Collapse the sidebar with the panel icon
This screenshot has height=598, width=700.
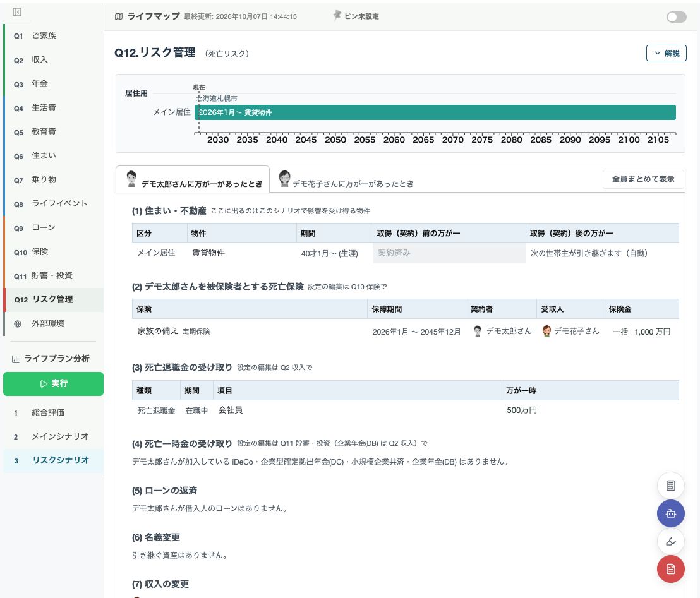click(x=17, y=12)
